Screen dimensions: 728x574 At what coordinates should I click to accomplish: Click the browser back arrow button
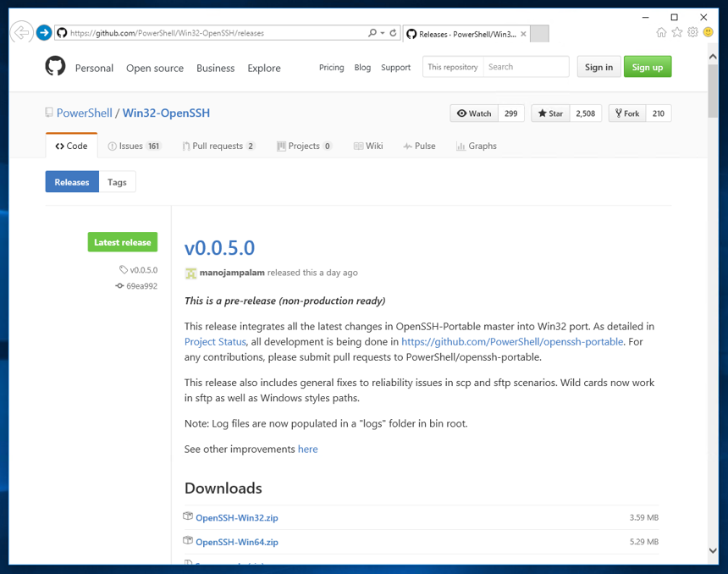coord(21,33)
